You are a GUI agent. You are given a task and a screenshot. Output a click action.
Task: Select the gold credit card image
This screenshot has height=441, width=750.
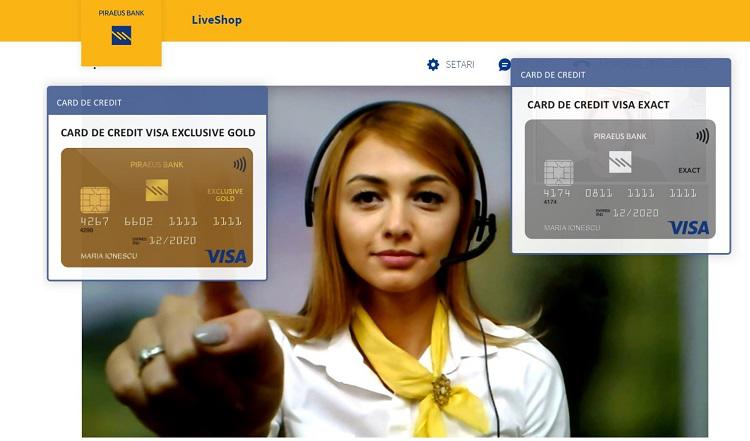157,208
